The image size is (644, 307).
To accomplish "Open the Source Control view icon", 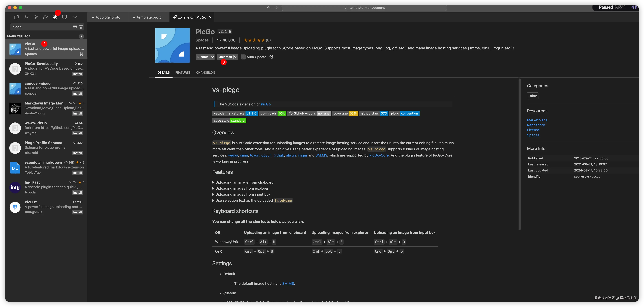I will click(36, 17).
